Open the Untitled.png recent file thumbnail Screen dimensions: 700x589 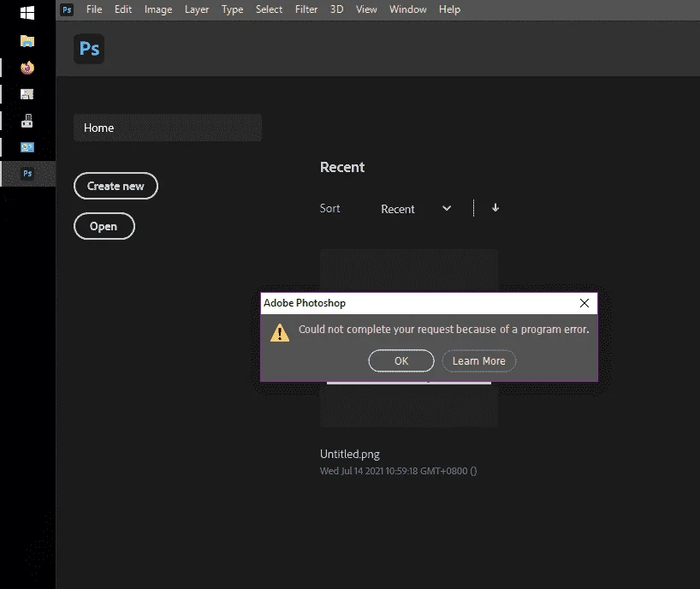click(x=408, y=338)
